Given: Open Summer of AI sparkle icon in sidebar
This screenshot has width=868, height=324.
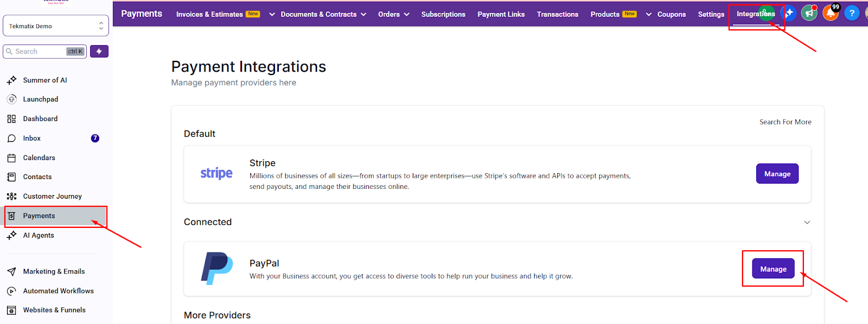Looking at the screenshot, I should [11, 80].
